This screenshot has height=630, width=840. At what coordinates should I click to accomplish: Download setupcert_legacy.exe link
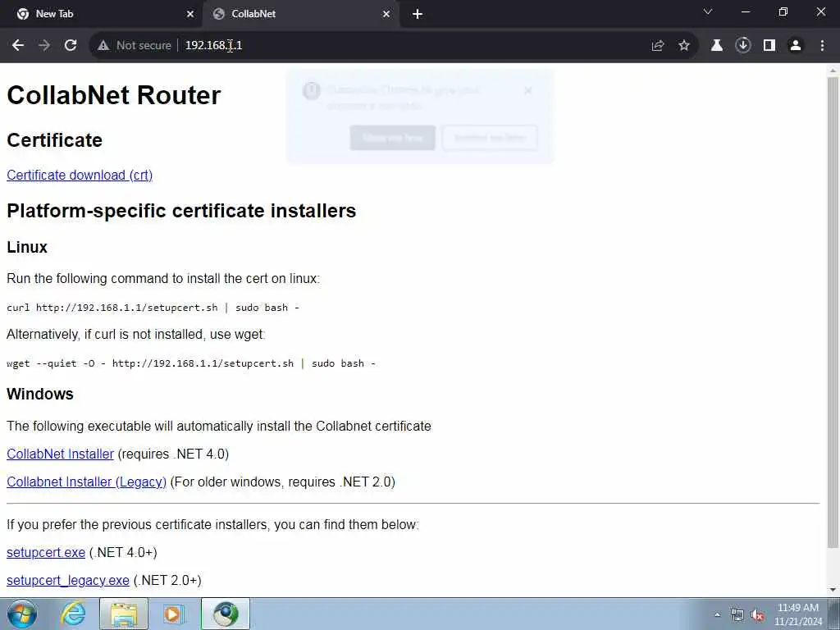67,580
